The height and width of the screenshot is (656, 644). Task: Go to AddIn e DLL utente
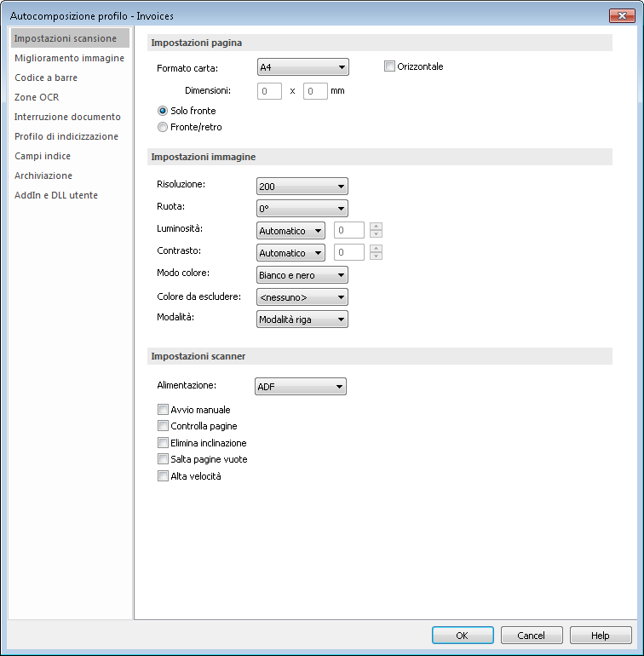(x=56, y=195)
